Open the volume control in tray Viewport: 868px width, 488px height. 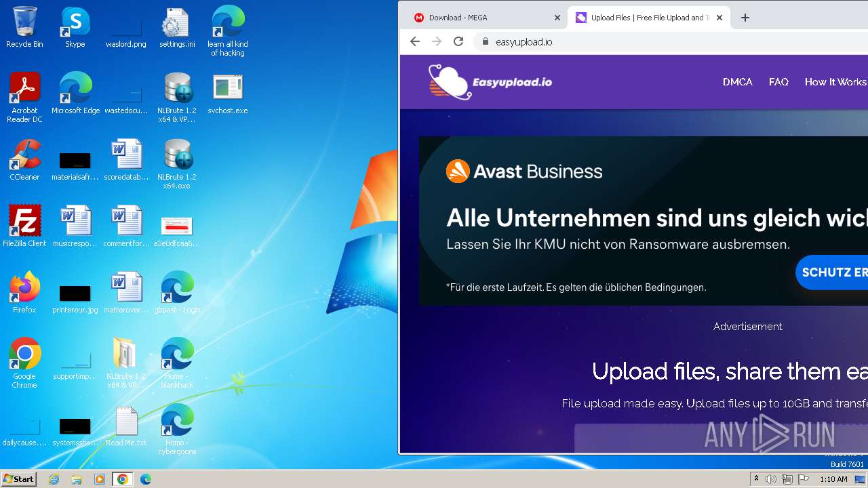click(x=771, y=479)
